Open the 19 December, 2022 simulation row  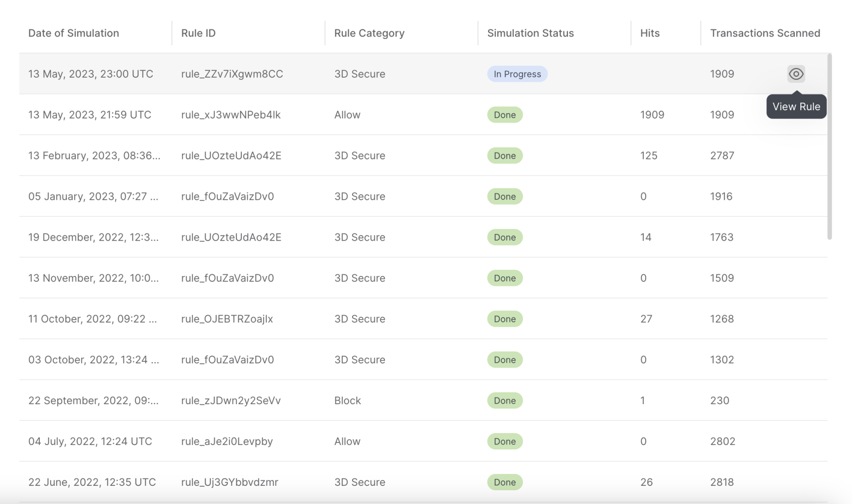(x=94, y=237)
